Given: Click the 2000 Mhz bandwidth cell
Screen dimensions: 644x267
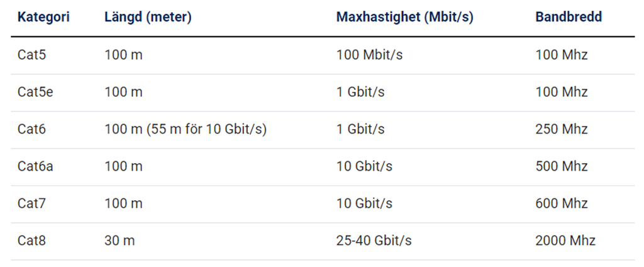Looking at the screenshot, I should [x=565, y=241].
